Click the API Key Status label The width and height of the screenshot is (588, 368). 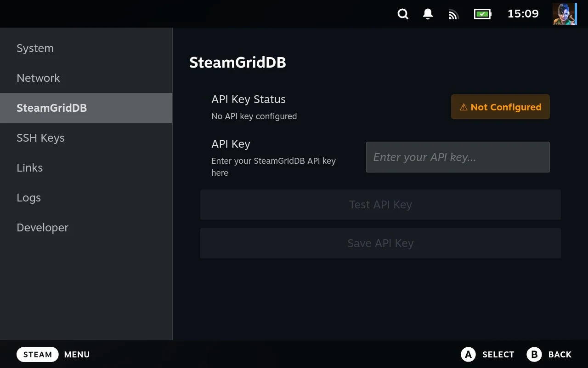249,99
